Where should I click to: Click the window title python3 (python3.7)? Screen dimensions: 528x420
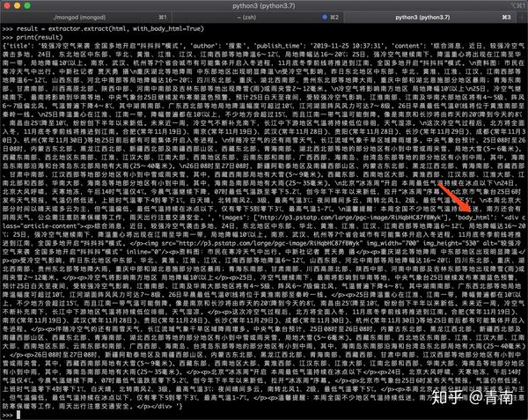coord(264,6)
